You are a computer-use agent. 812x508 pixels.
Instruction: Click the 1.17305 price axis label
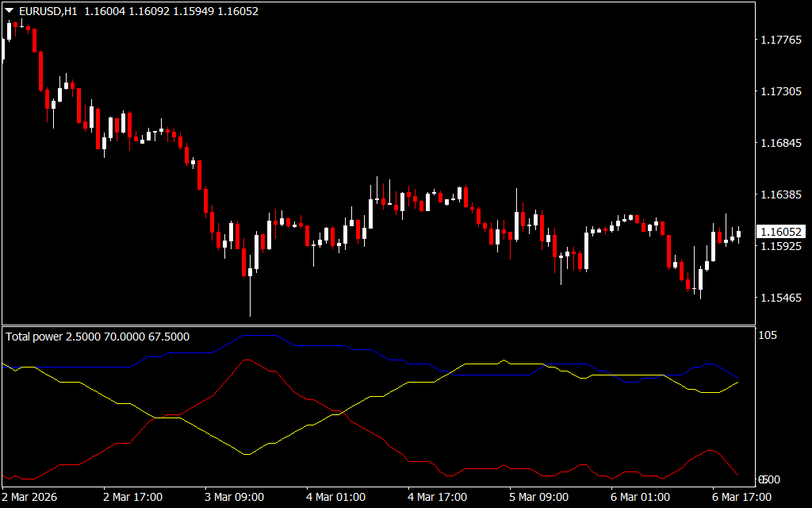point(779,92)
